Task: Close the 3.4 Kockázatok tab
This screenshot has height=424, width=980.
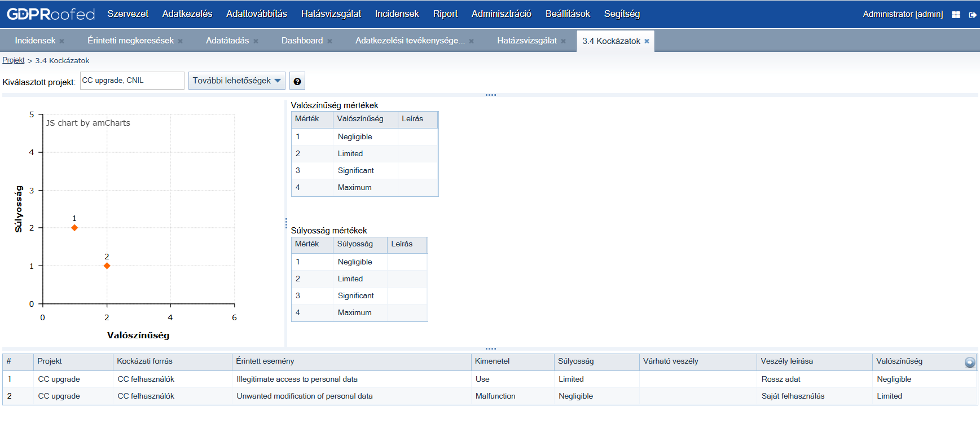Action: tap(647, 41)
